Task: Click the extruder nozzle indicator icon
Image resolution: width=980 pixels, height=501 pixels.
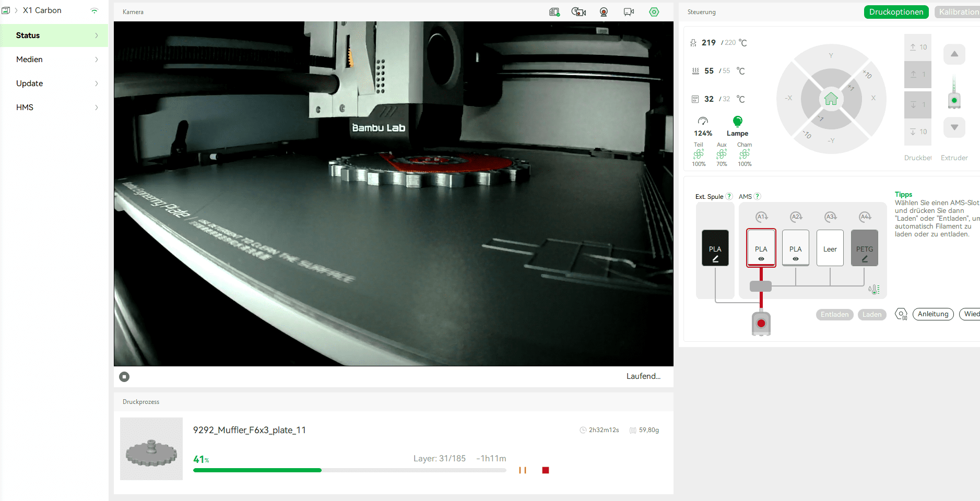Action: [x=954, y=93]
